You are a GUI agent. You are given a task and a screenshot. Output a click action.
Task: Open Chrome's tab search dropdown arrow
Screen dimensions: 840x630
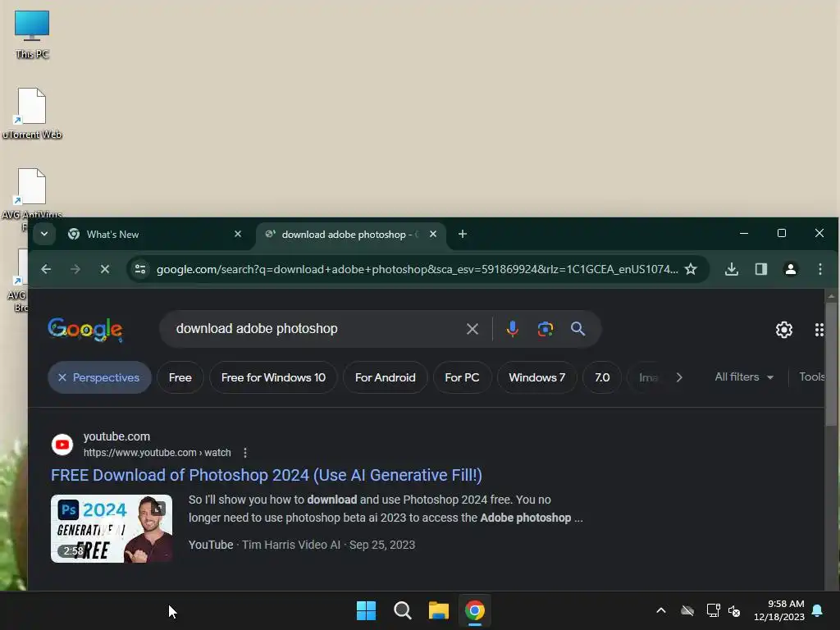44,234
